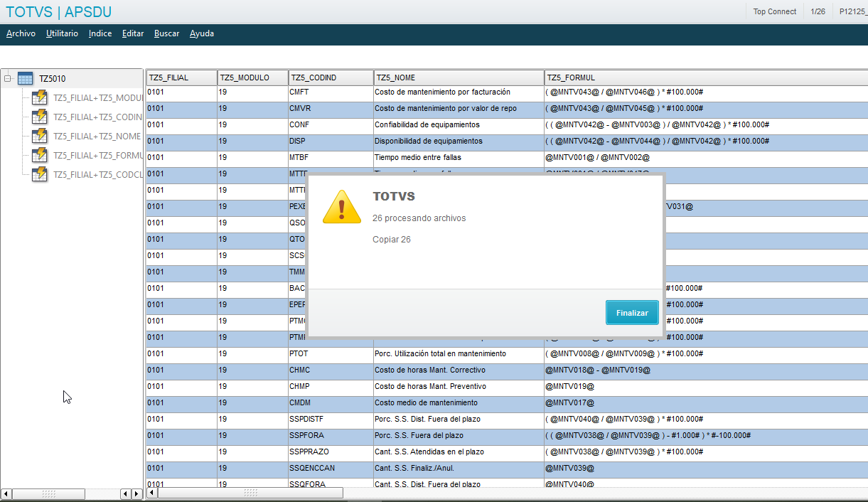868x502 pixels.
Task: Click the TZ5_FORMUL column header
Action: (x=706, y=78)
